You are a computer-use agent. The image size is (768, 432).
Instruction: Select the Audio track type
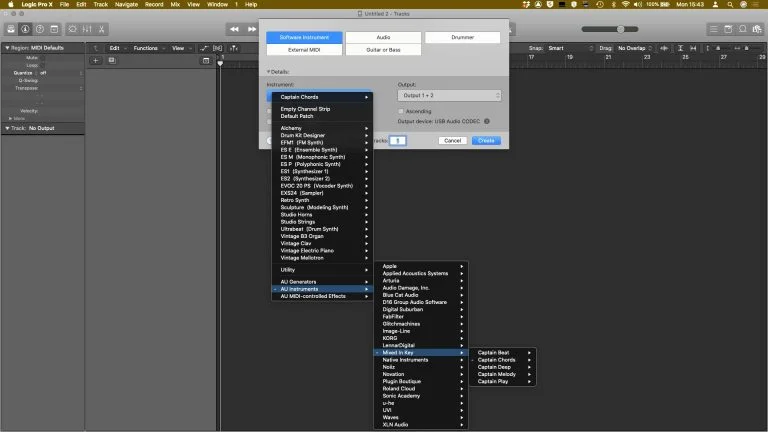383,37
